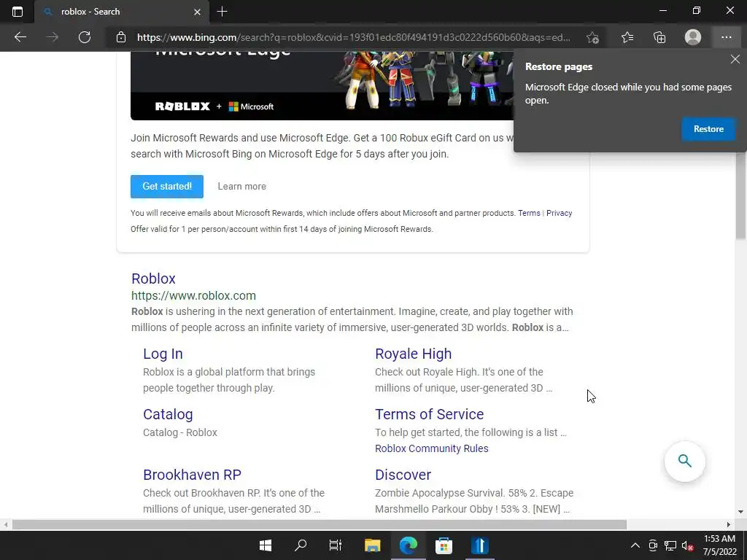Open Settings and more ellipsis menu
This screenshot has height=560, width=747.
(x=726, y=37)
